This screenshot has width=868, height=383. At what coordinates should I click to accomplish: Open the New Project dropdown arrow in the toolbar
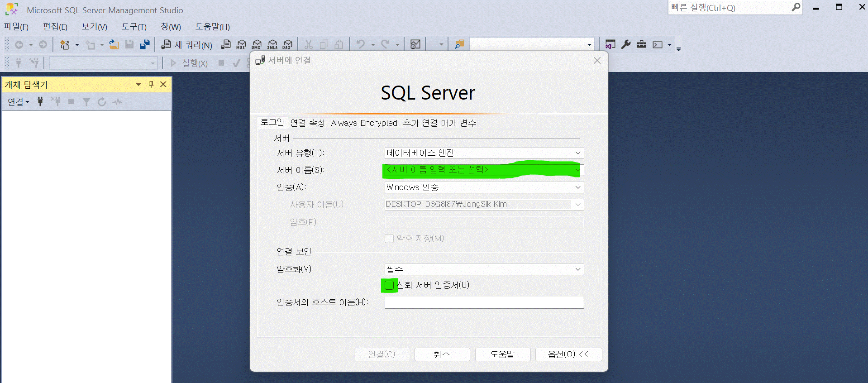click(x=77, y=44)
